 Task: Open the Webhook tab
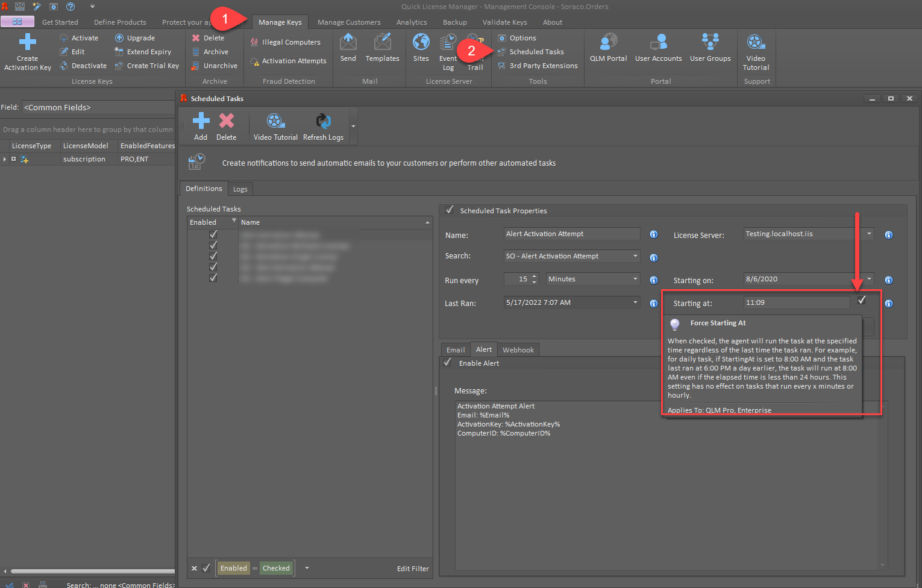(518, 350)
